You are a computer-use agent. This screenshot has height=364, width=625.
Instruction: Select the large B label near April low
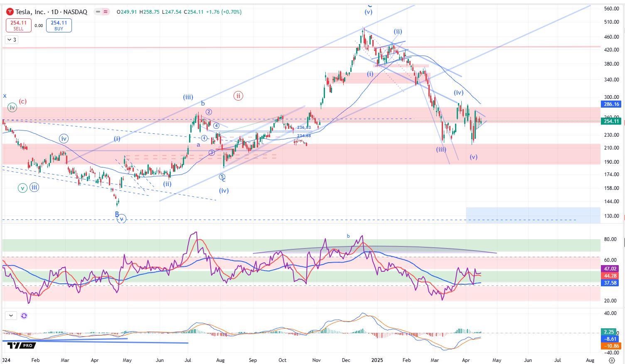point(117,214)
